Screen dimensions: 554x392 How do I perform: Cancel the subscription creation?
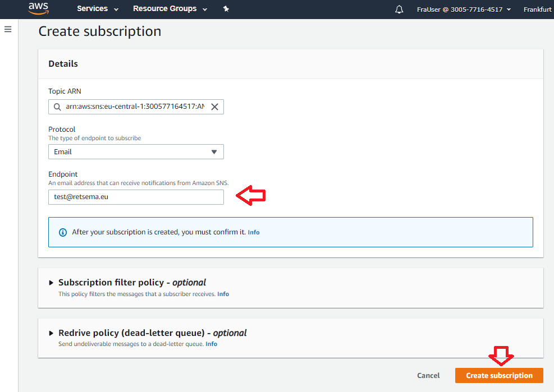[428, 376]
